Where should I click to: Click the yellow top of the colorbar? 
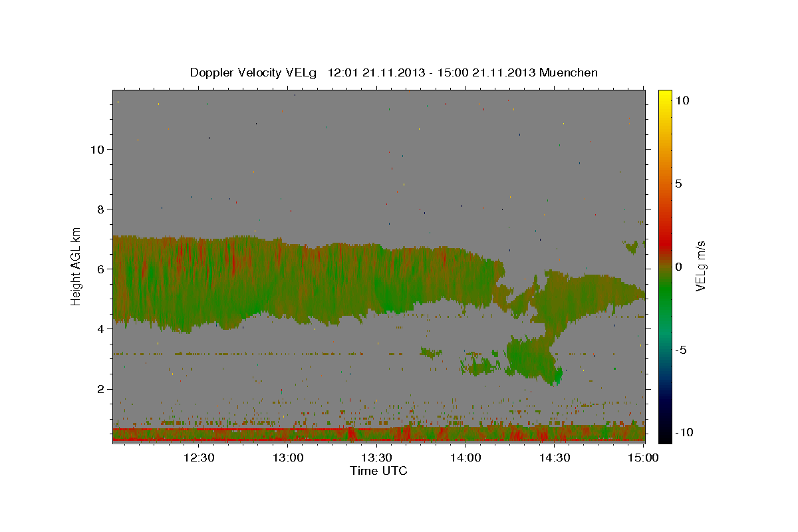[x=664, y=96]
